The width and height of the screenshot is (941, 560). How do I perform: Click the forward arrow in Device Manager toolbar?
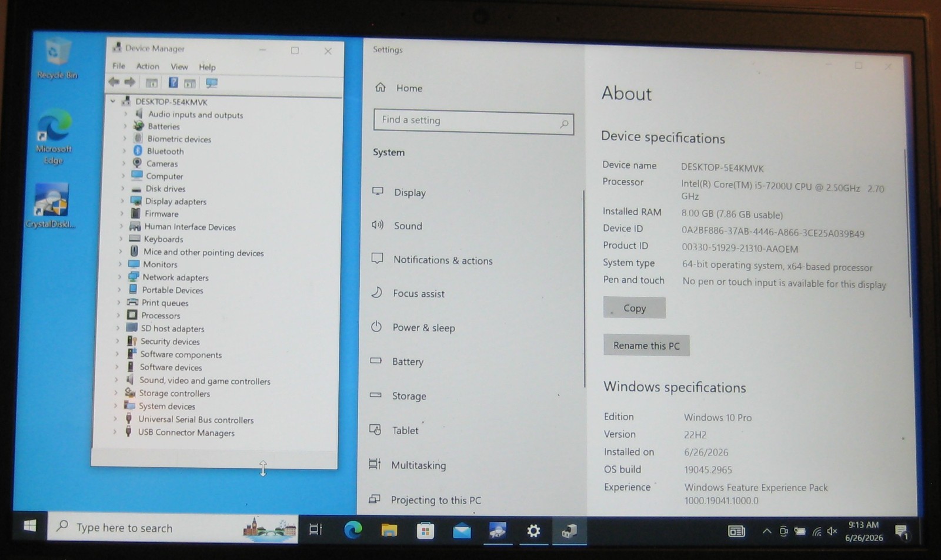pos(130,82)
